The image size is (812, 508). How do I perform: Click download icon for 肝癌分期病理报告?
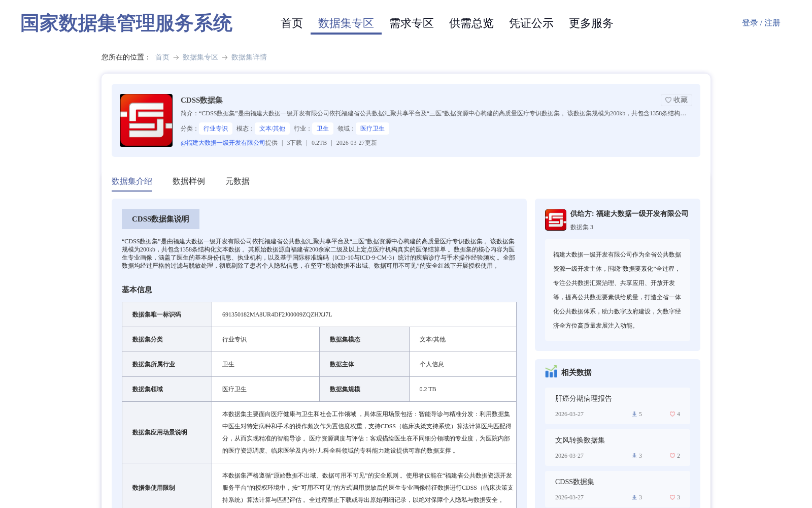[634, 414]
